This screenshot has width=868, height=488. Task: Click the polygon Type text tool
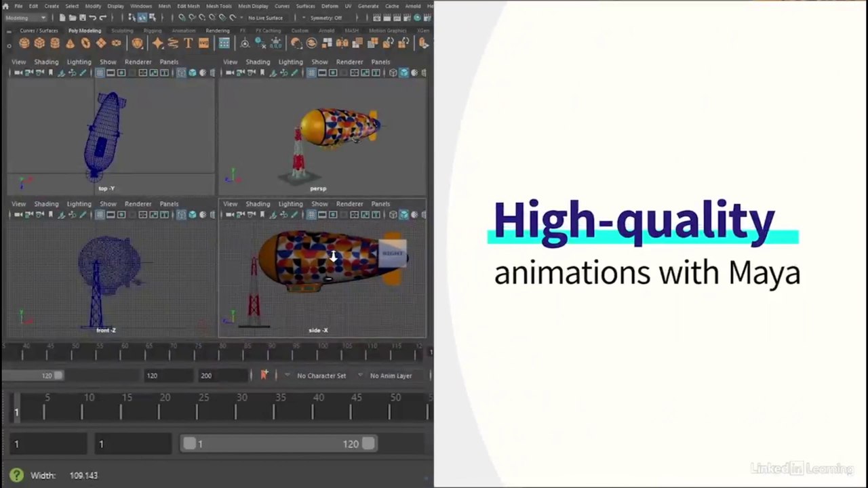[x=188, y=43]
